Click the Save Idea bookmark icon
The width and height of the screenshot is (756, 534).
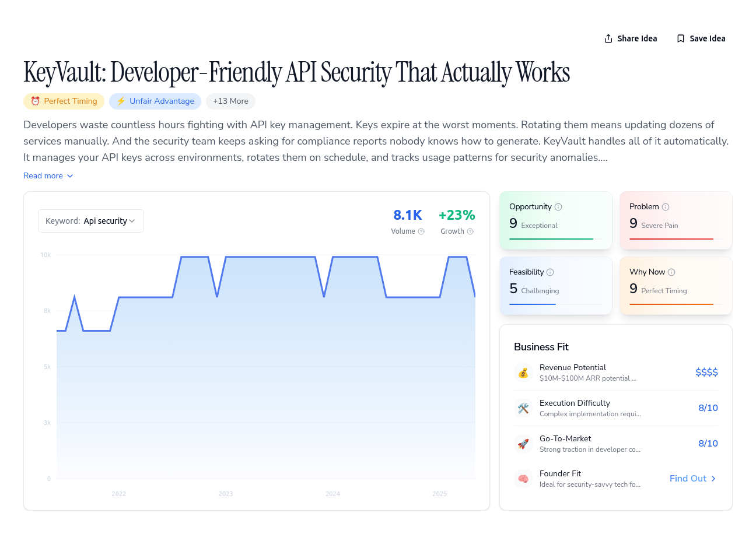point(681,38)
